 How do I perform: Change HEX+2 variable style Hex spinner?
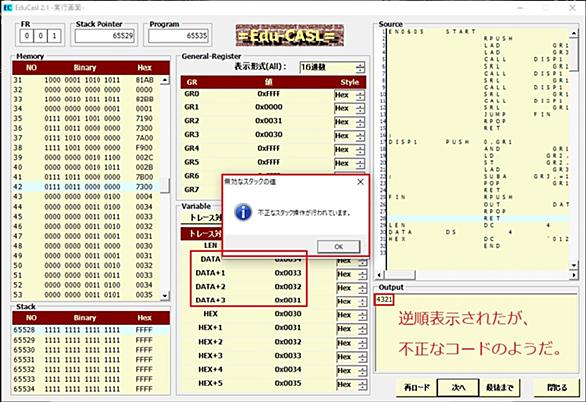tap(362, 343)
